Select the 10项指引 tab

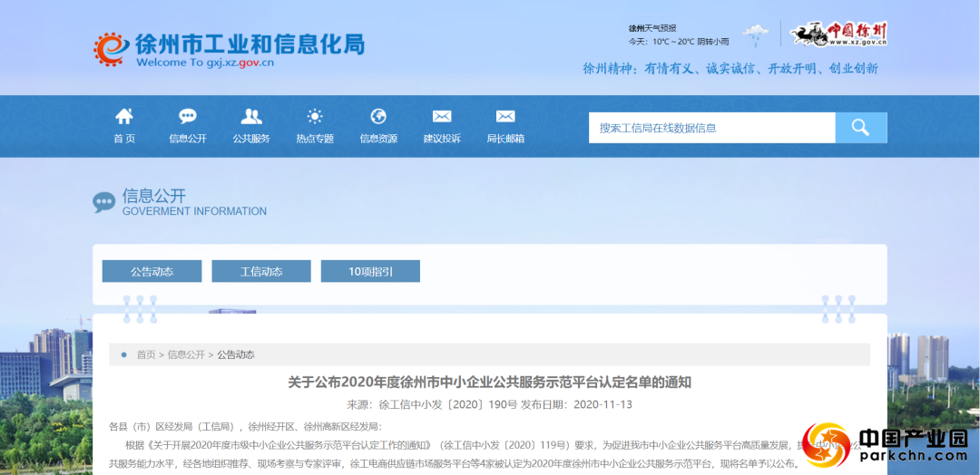click(370, 271)
